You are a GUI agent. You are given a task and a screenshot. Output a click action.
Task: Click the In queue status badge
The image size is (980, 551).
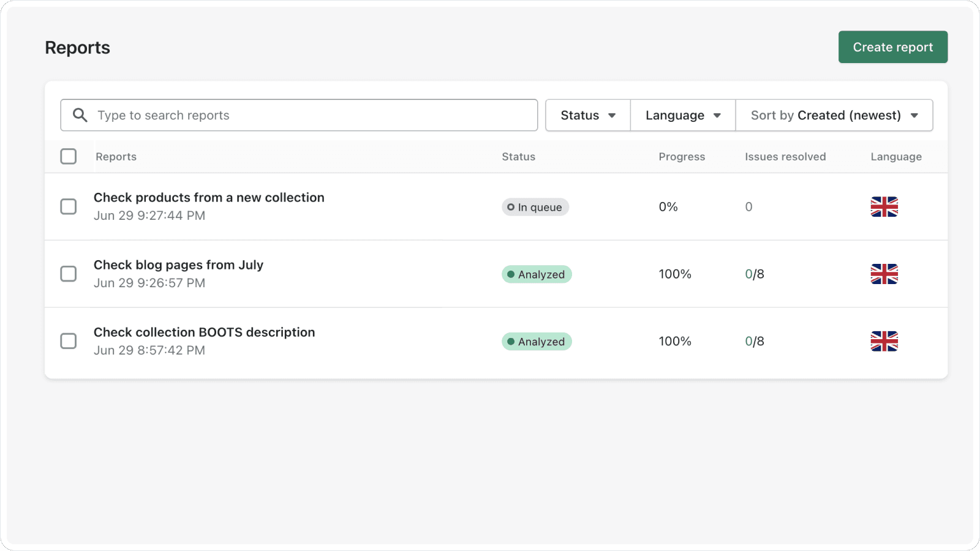tap(535, 208)
